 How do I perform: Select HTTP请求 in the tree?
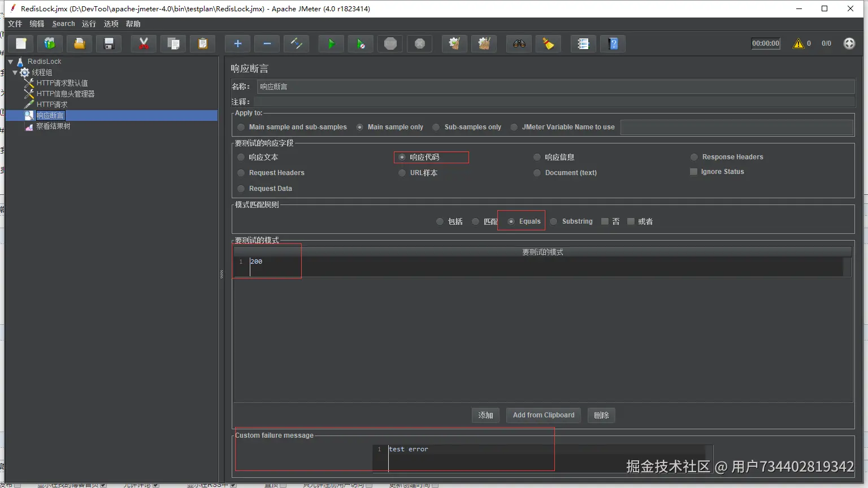coord(52,104)
